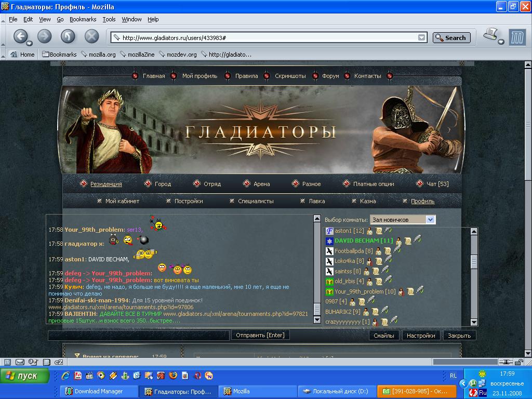The image size is (532, 399).
Task: Open the Bookmarks menu in the menu bar
Action: click(83, 19)
